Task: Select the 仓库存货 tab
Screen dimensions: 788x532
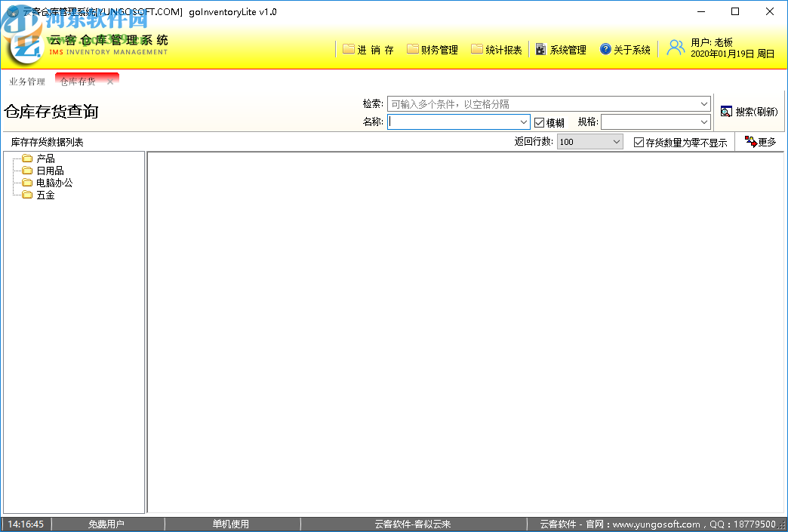Action: coord(77,78)
